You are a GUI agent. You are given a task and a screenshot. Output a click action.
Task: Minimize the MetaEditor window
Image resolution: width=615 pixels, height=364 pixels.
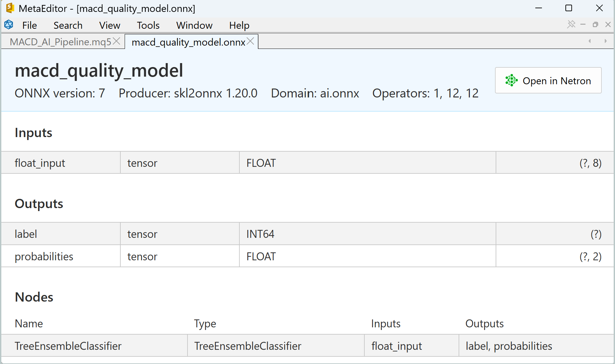point(539,8)
